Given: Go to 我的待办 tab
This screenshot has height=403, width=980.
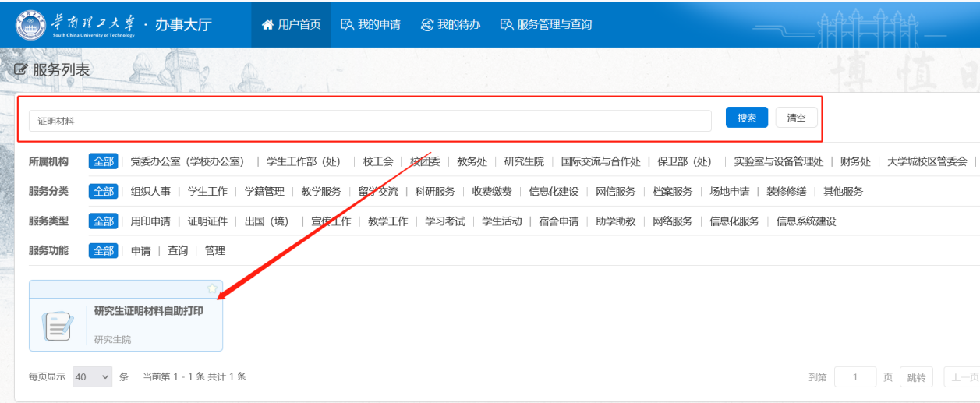Looking at the screenshot, I should [451, 24].
